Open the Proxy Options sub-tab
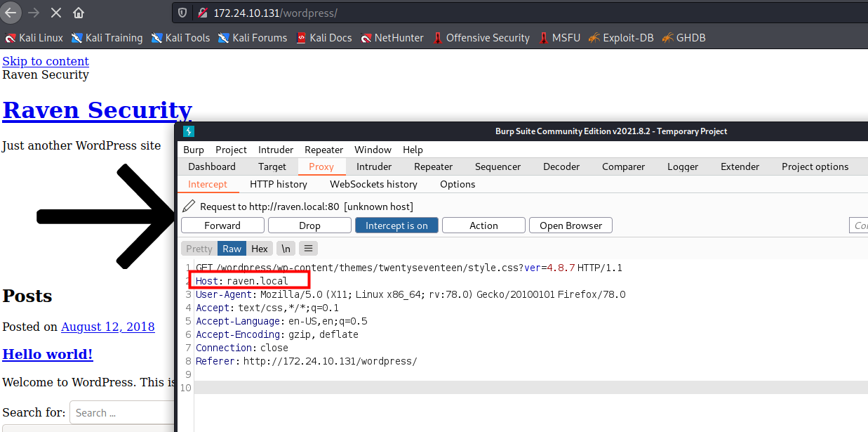Image resolution: width=868 pixels, height=432 pixels. coord(458,184)
